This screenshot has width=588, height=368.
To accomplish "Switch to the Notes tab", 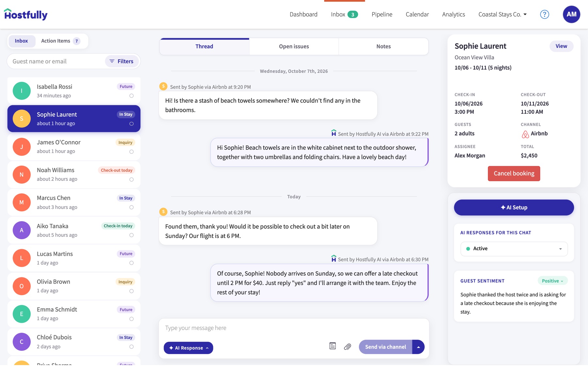I will click(384, 46).
